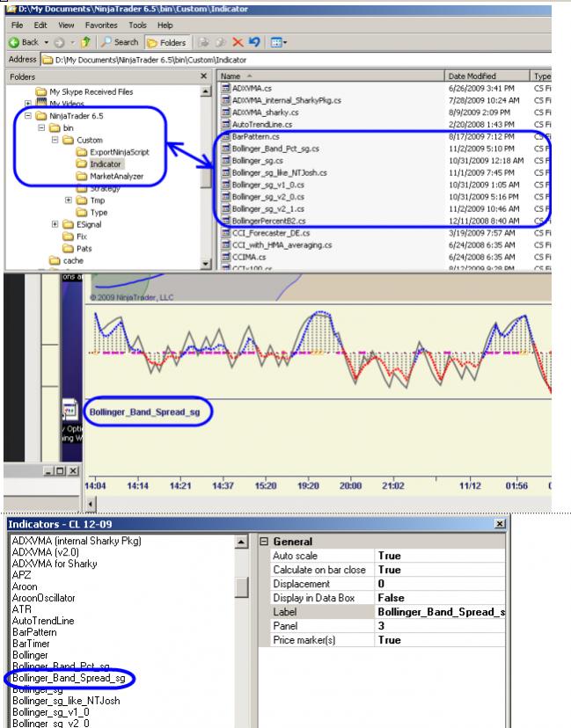Open the View menu

[x=66, y=25]
